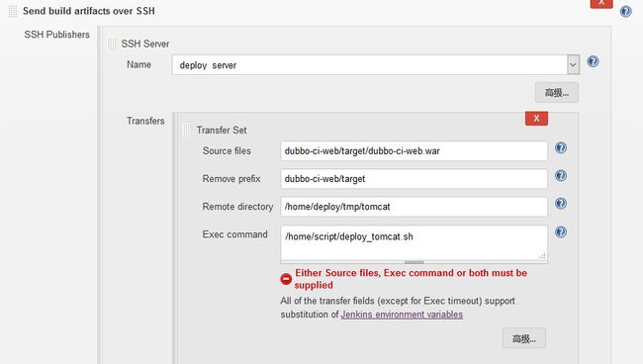The height and width of the screenshot is (364, 643).
Task: Click into the Source files input
Action: (414, 151)
